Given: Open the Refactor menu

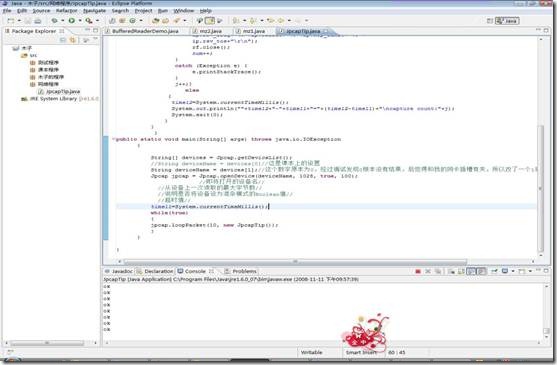Looking at the screenshot, I should click(66, 11).
